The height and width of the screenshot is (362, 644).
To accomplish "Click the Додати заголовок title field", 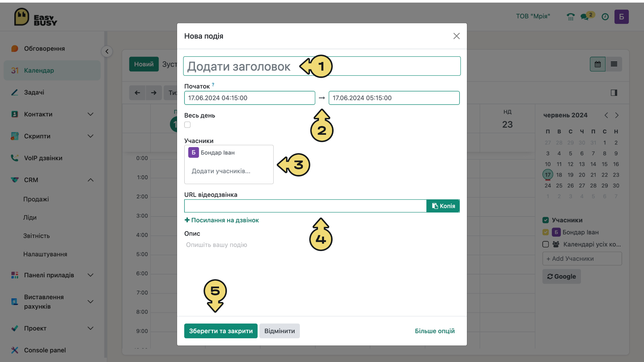I will pos(322,66).
